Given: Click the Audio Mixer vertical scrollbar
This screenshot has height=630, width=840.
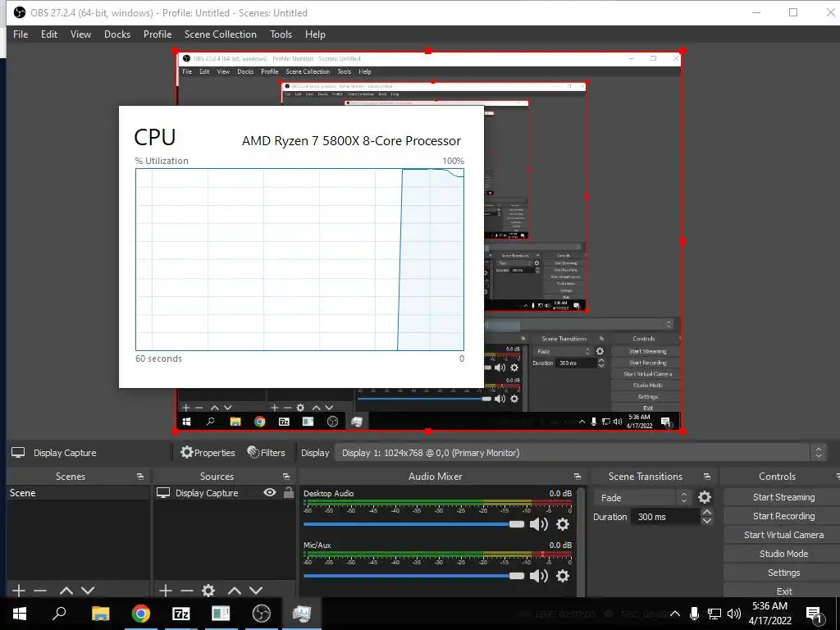Looking at the screenshot, I should (582, 541).
